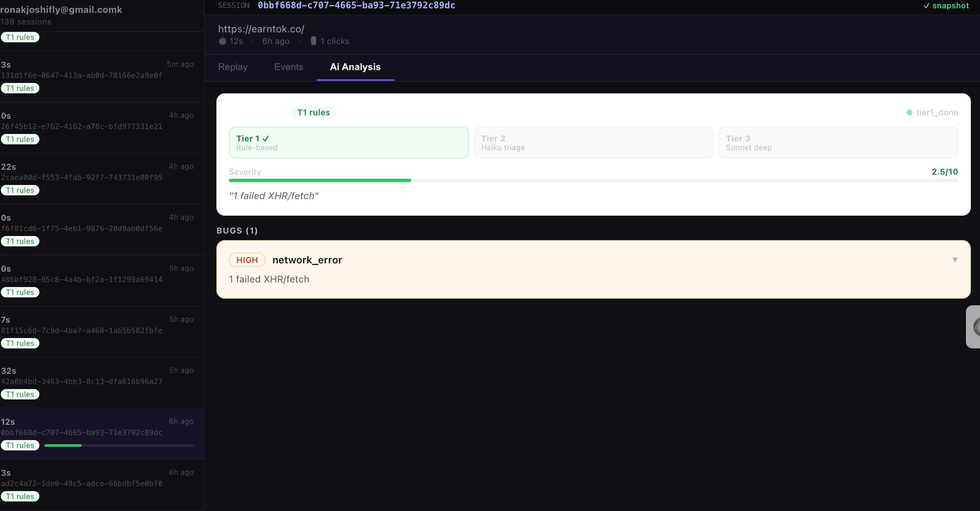This screenshot has height=511, width=980.
Task: Click the HIGH severity badge on network_error
Action: tap(247, 260)
